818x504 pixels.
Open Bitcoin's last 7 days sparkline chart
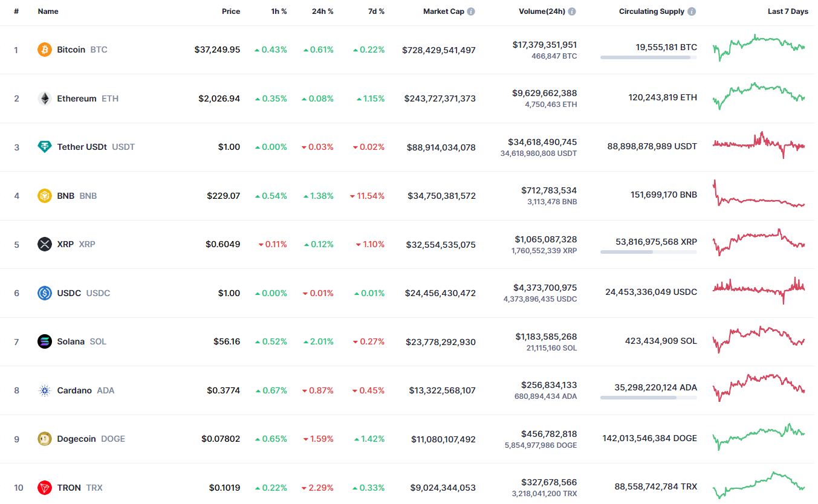(x=759, y=47)
